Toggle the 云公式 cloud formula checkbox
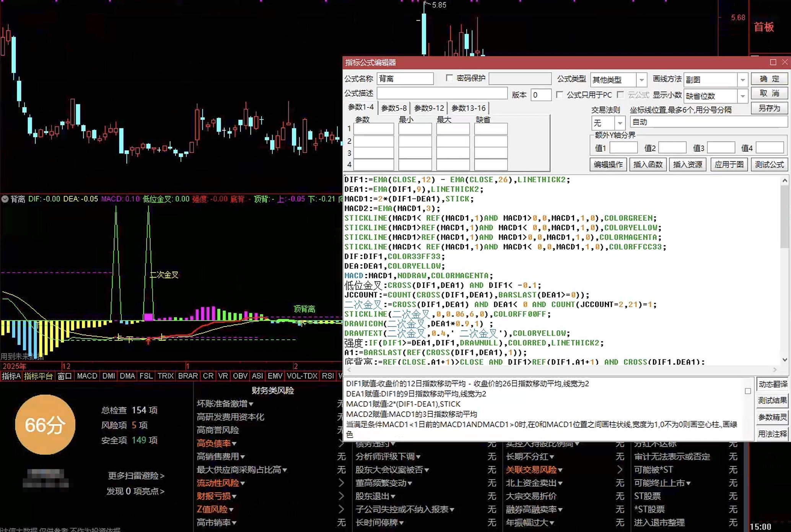This screenshot has height=532, width=791. pyautogui.click(x=621, y=94)
